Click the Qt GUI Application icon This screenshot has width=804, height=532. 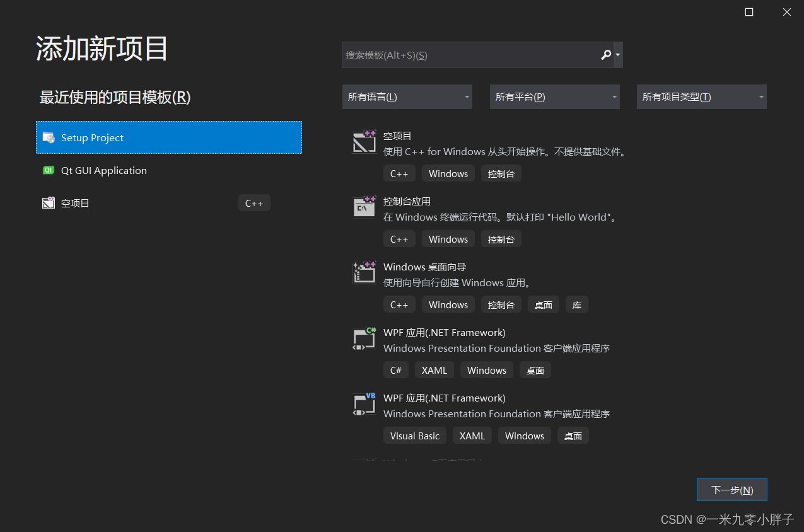click(x=49, y=170)
